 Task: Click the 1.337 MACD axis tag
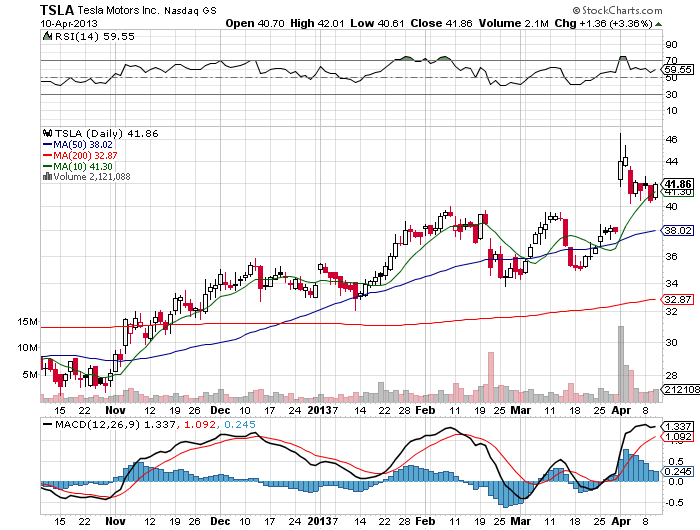coord(678,426)
